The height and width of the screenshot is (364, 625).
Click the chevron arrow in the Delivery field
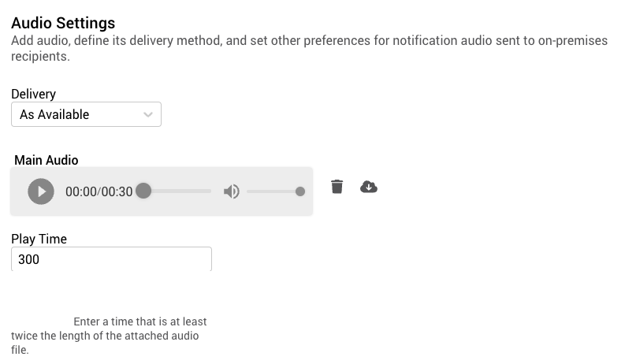tap(148, 115)
